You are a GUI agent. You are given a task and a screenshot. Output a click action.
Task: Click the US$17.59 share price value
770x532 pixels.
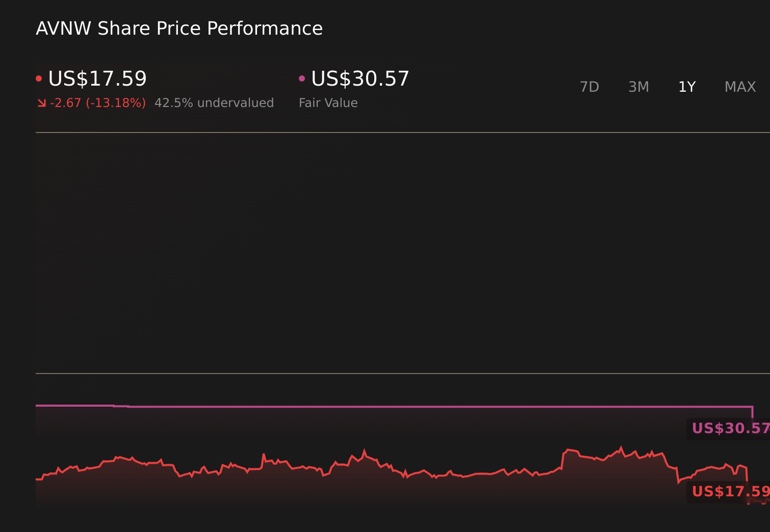point(97,79)
